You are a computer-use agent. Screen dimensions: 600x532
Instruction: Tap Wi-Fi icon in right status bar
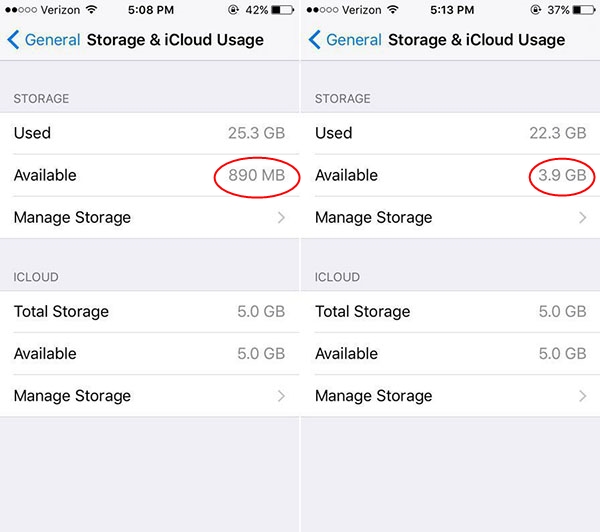[x=393, y=10]
